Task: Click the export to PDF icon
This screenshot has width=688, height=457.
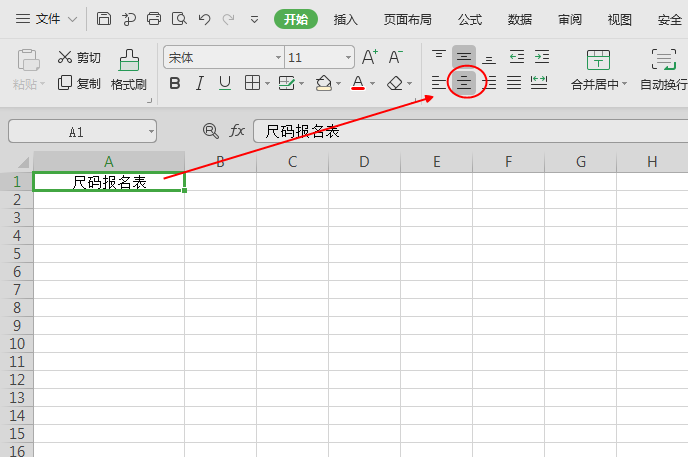Action: click(129, 19)
